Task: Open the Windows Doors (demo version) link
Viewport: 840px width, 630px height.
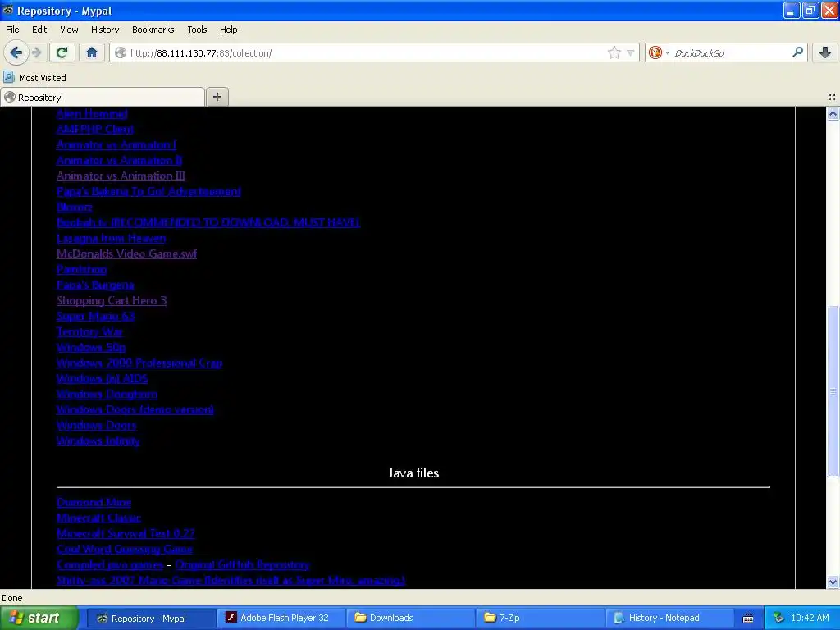Action: click(x=135, y=410)
